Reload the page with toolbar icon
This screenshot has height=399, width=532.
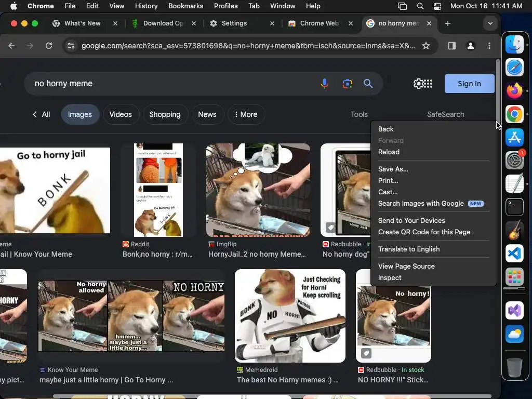49,46
